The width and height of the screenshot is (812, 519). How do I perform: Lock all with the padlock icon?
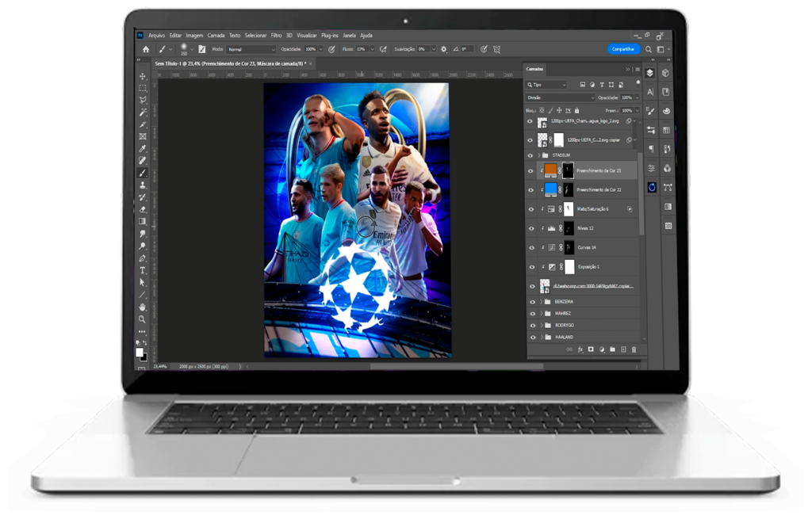pyautogui.click(x=577, y=110)
